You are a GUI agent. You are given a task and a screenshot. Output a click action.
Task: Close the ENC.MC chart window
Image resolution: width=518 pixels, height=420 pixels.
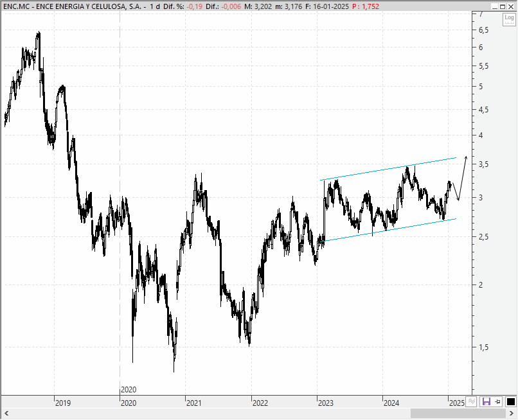[x=511, y=6]
